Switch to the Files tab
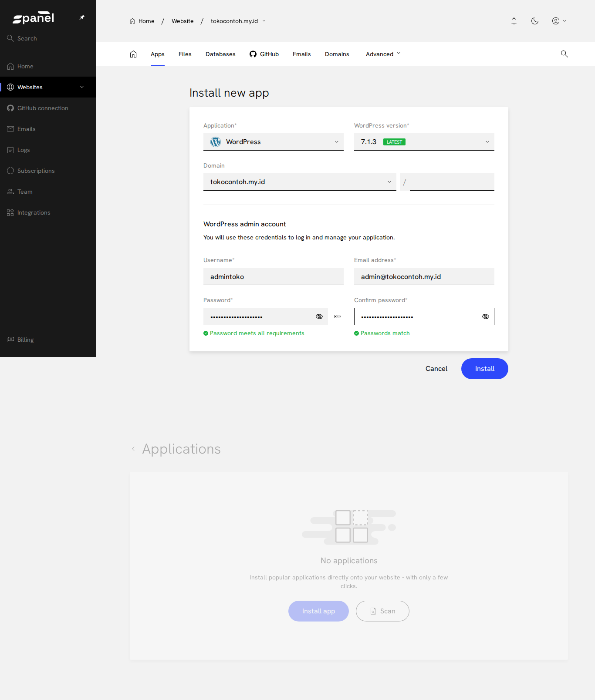The image size is (595, 700). coord(185,54)
